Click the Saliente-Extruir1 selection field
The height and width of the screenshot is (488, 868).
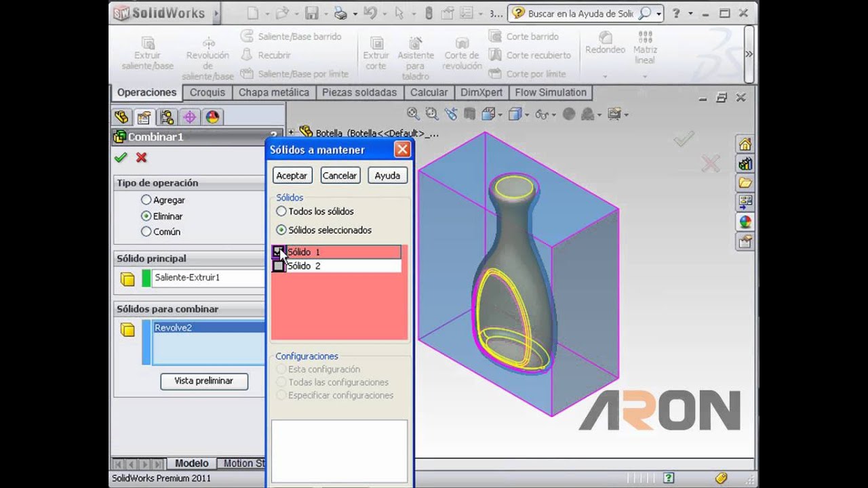coord(208,278)
